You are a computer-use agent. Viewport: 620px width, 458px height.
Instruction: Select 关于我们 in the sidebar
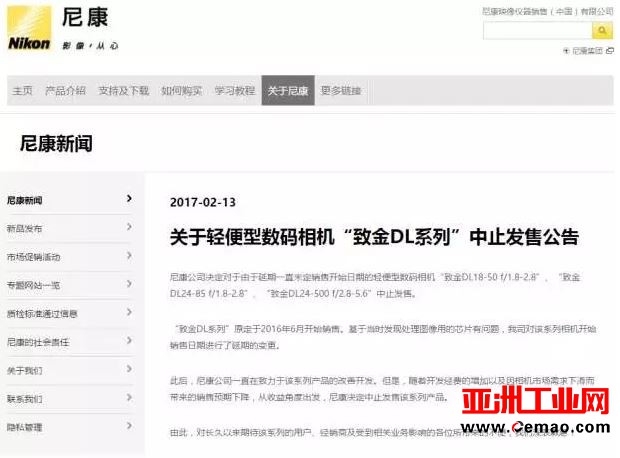click(x=25, y=371)
